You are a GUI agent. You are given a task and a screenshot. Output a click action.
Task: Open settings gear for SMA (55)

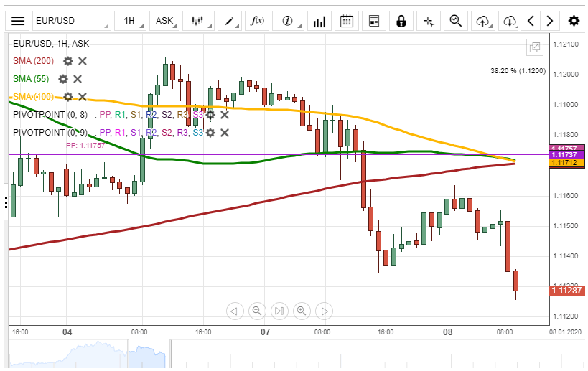pos(63,79)
